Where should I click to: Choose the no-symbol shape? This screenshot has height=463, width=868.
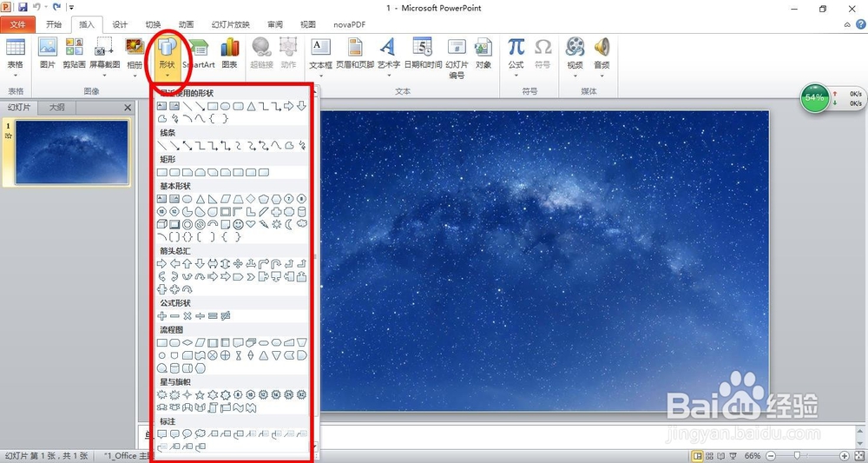[x=200, y=224]
